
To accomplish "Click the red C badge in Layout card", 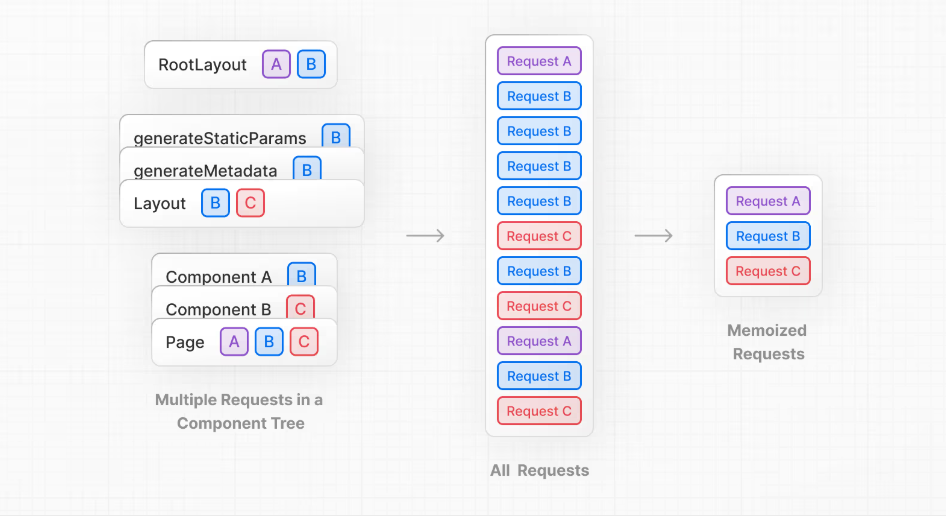I will [x=250, y=203].
